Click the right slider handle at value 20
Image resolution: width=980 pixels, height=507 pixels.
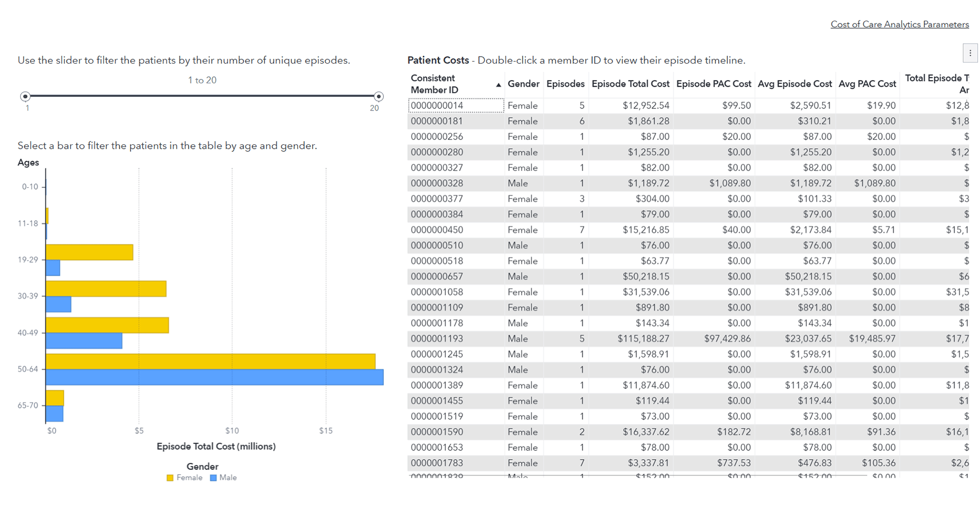pos(379,96)
